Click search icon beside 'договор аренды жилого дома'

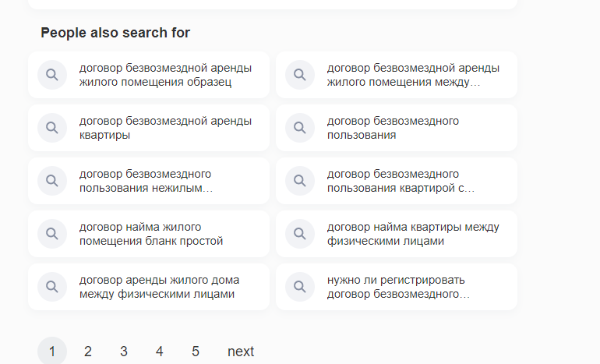coord(52,287)
